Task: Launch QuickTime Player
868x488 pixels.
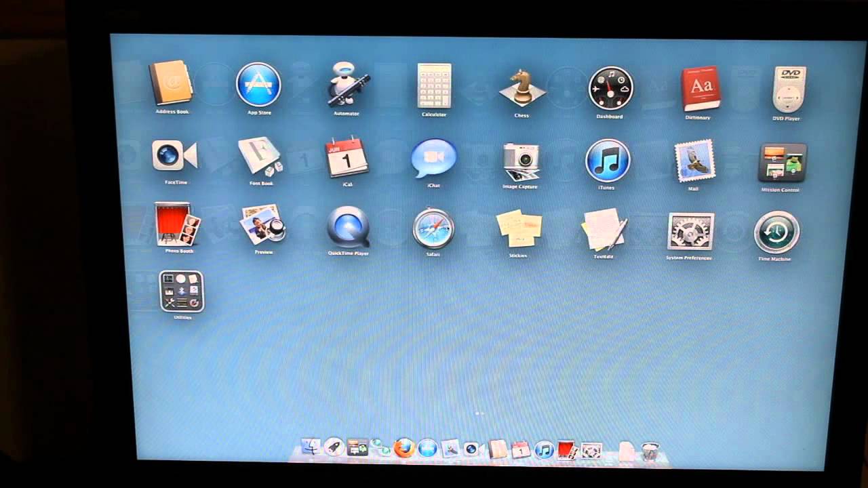Action: point(349,227)
